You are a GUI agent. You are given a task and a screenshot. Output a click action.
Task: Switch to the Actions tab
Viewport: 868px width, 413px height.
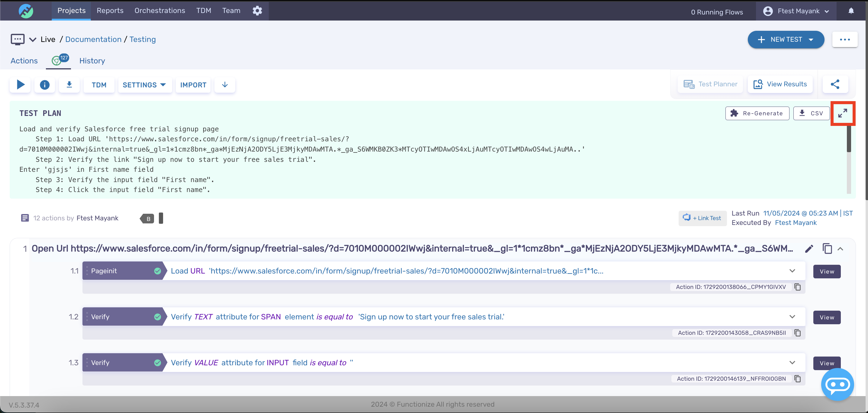24,61
